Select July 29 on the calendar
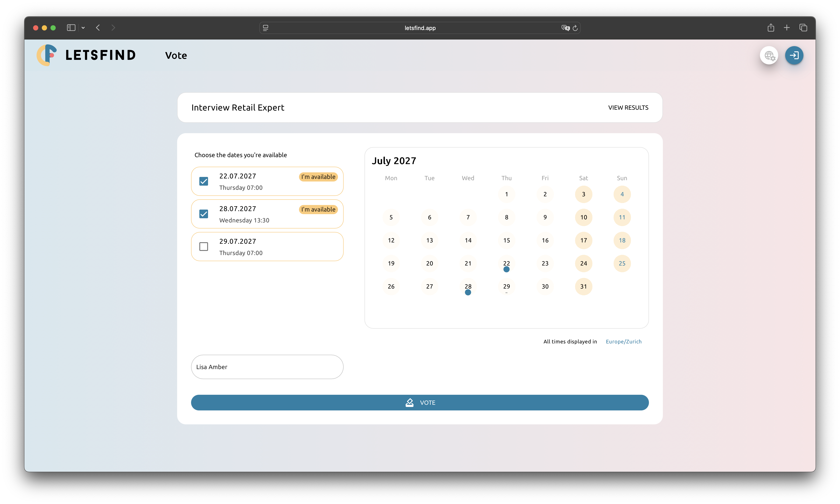This screenshot has width=840, height=504. click(x=507, y=287)
